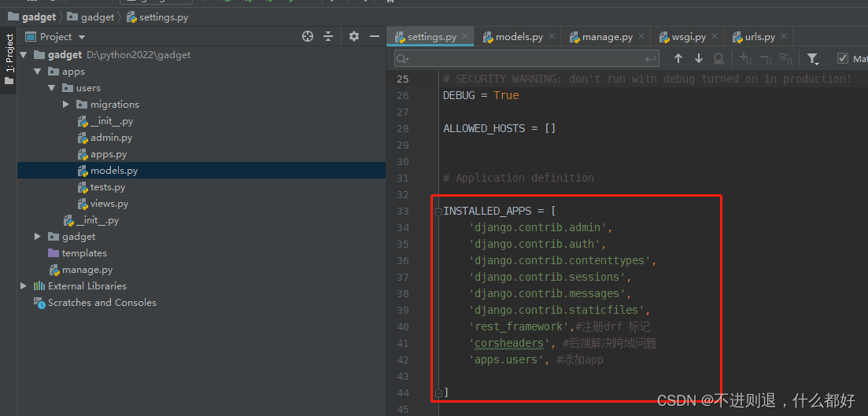Click line number 33 in gutter

pos(403,212)
